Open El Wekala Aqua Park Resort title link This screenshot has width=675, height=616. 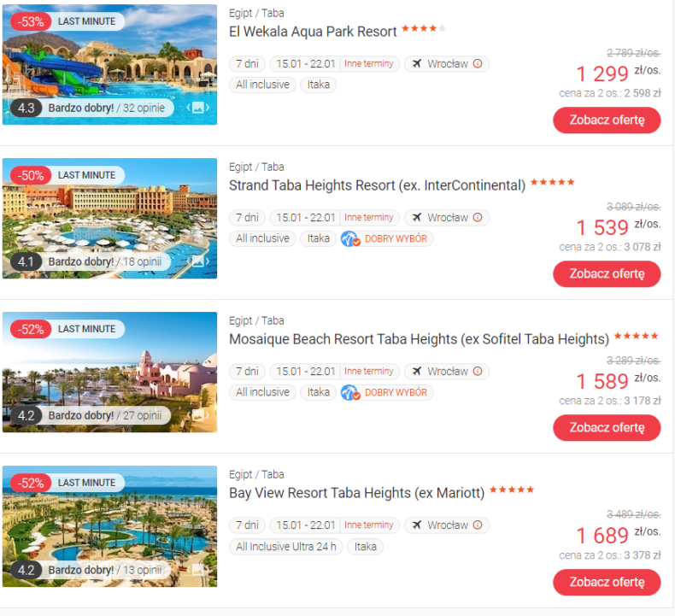click(x=313, y=32)
